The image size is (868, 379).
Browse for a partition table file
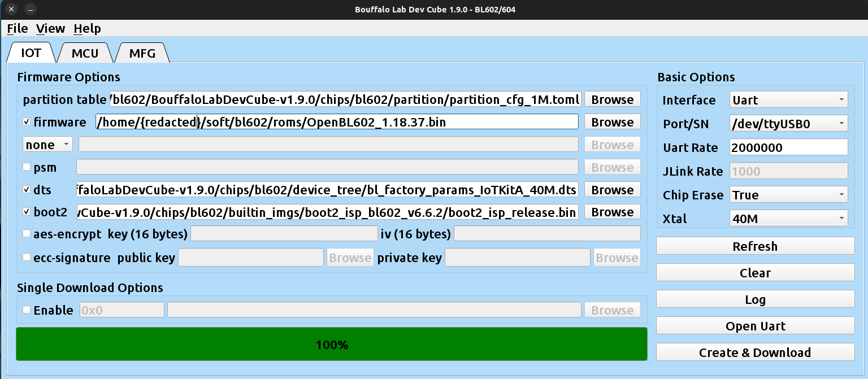(x=613, y=99)
